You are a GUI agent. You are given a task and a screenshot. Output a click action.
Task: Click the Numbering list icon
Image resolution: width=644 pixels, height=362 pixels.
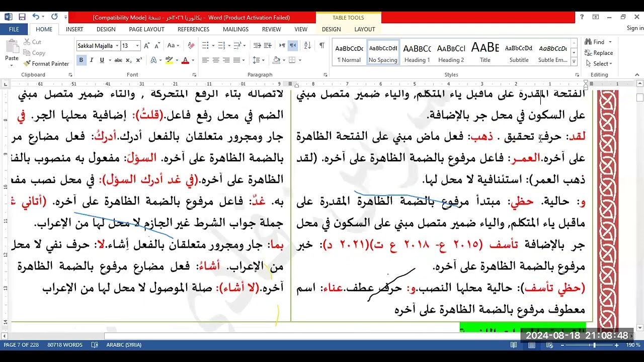coord(221,46)
